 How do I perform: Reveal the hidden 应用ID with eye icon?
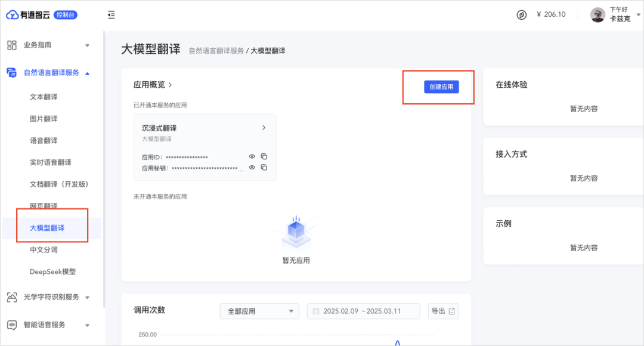tap(252, 156)
